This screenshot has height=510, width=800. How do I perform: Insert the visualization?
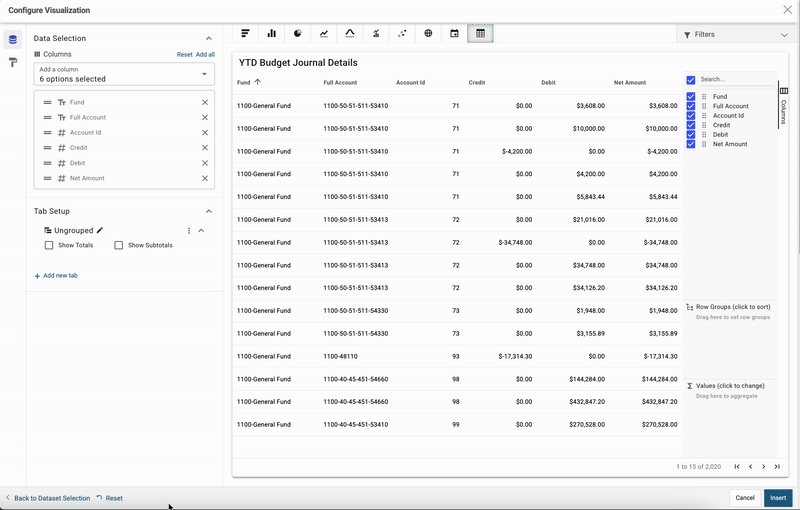click(x=778, y=498)
